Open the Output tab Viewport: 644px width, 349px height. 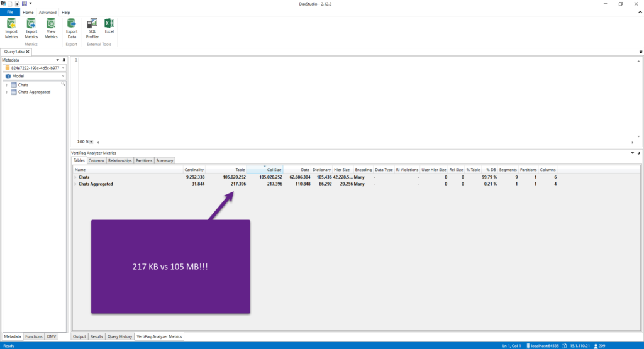(x=79, y=336)
